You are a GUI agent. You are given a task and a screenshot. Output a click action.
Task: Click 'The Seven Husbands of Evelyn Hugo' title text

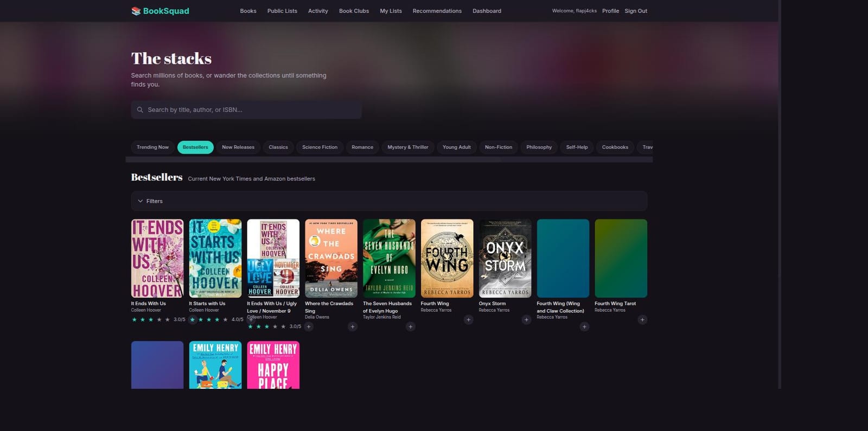coord(387,307)
